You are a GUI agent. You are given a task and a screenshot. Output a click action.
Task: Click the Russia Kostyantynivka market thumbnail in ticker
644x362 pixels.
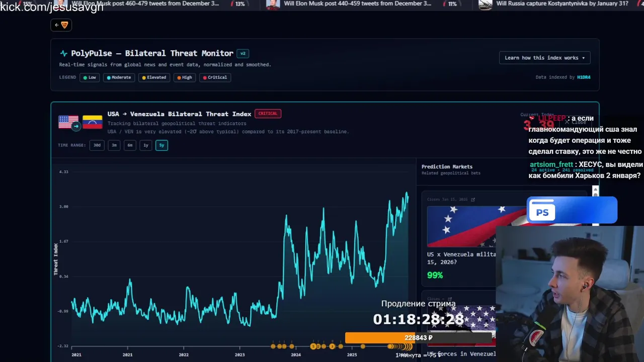(485, 4)
